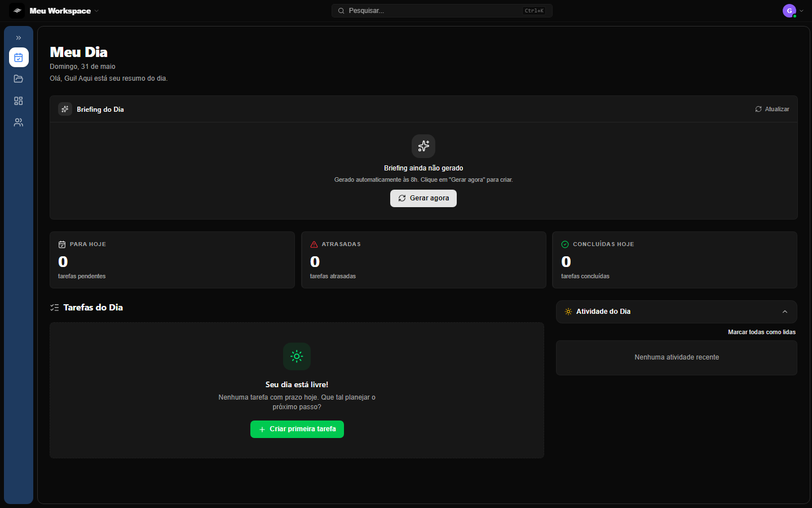Click 'Briefing ainda não gerado' text

(423, 168)
